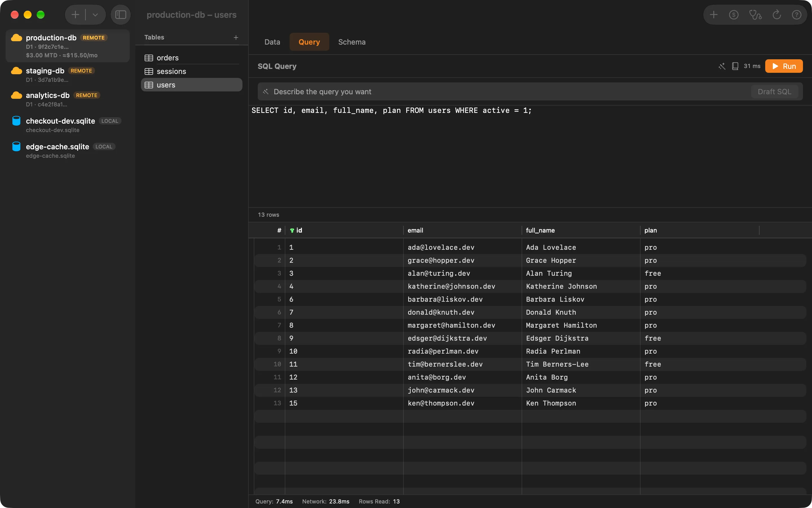This screenshot has width=812, height=508.
Task: Open the billing dollar-sign toolbar icon
Action: pos(734,15)
